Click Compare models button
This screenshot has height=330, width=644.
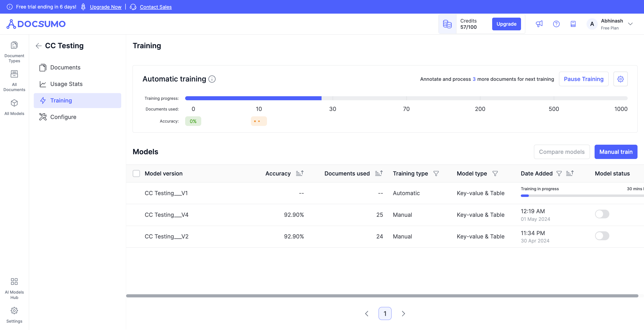561,152
